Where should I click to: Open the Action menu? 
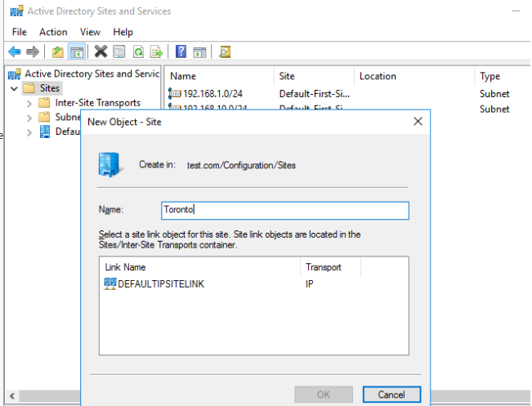click(x=53, y=32)
